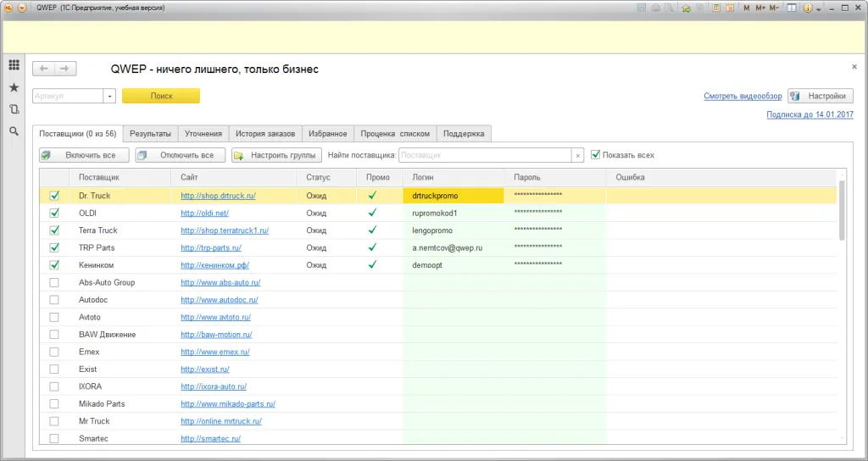Open the Проценка списком tab
Viewport: 868px width, 461px height.
pos(395,133)
